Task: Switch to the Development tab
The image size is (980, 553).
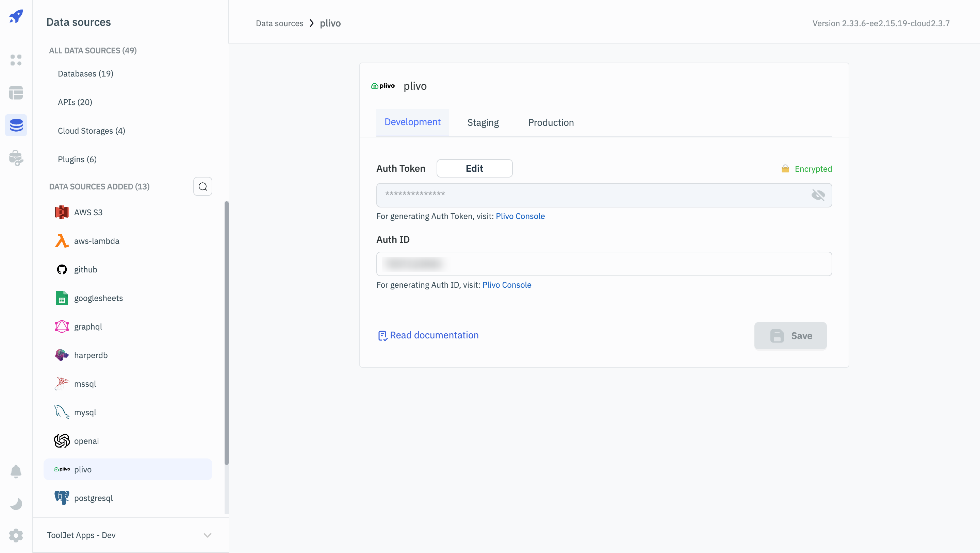Action: [x=412, y=122]
